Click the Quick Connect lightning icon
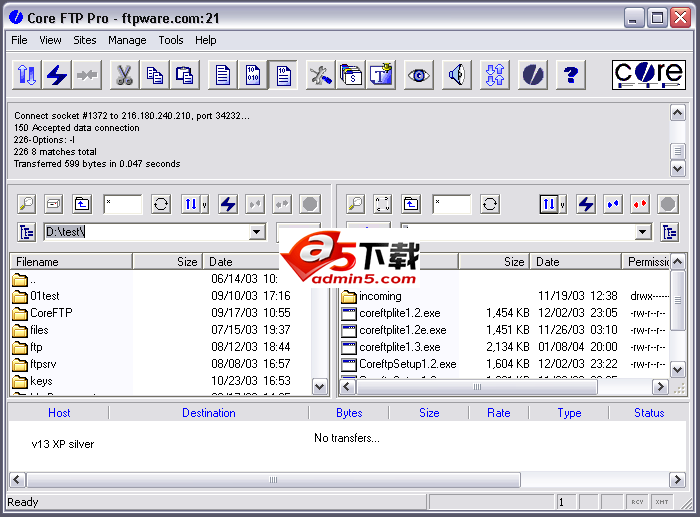This screenshot has width=700, height=517. click(x=57, y=75)
